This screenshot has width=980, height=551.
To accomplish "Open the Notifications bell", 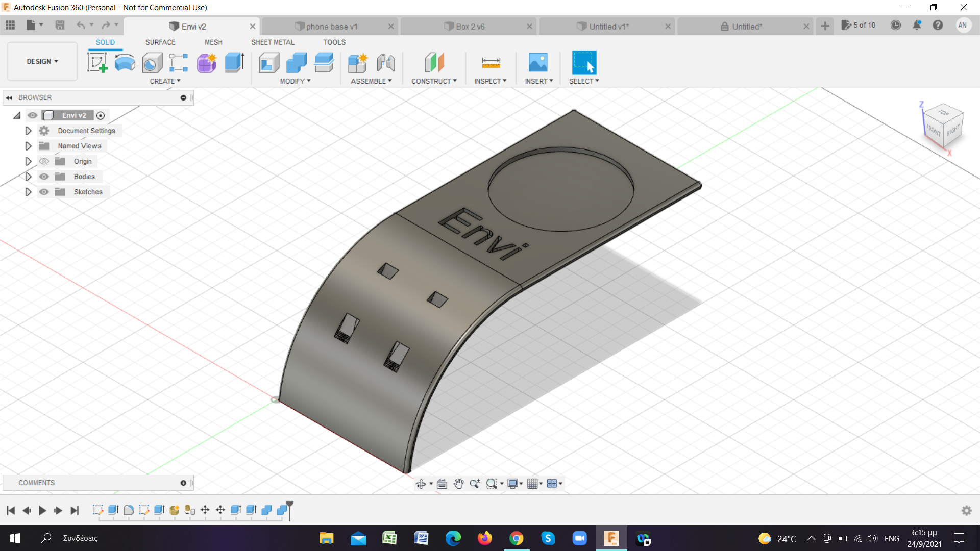I will coord(917,25).
